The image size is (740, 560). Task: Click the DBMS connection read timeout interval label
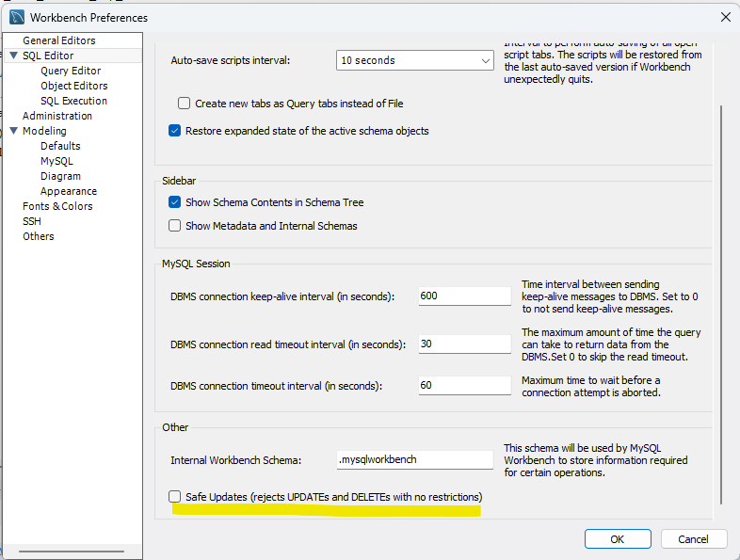(288, 344)
